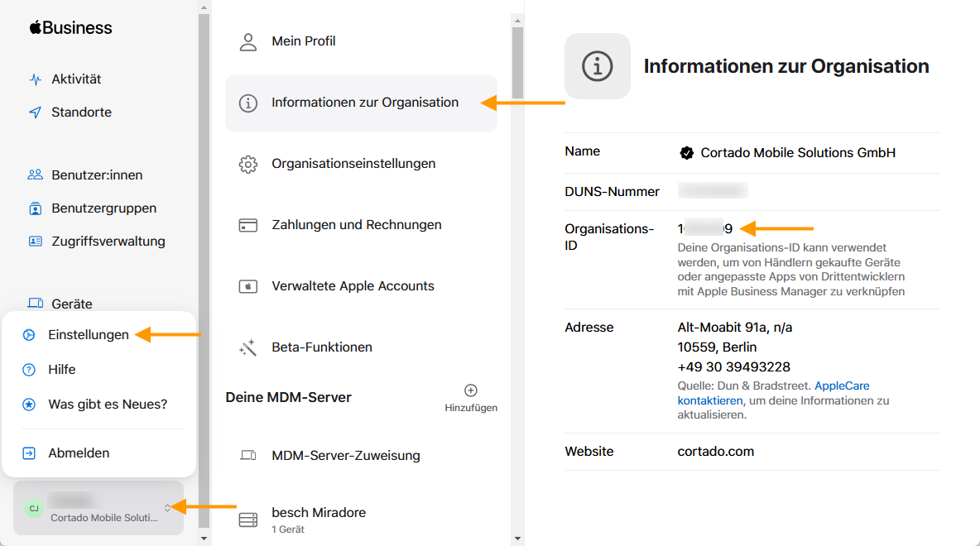This screenshot has width=980, height=546.
Task: Click the Standorte location arrow icon
Action: click(x=35, y=113)
